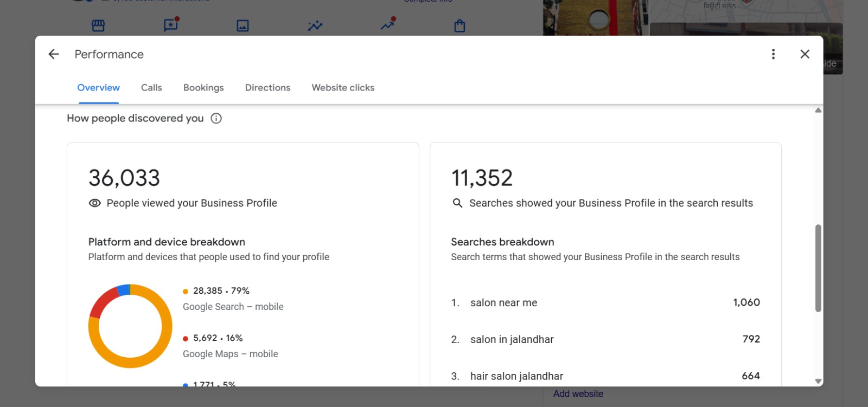
Task: Click the 1,060 count for salon near me
Action: click(746, 302)
